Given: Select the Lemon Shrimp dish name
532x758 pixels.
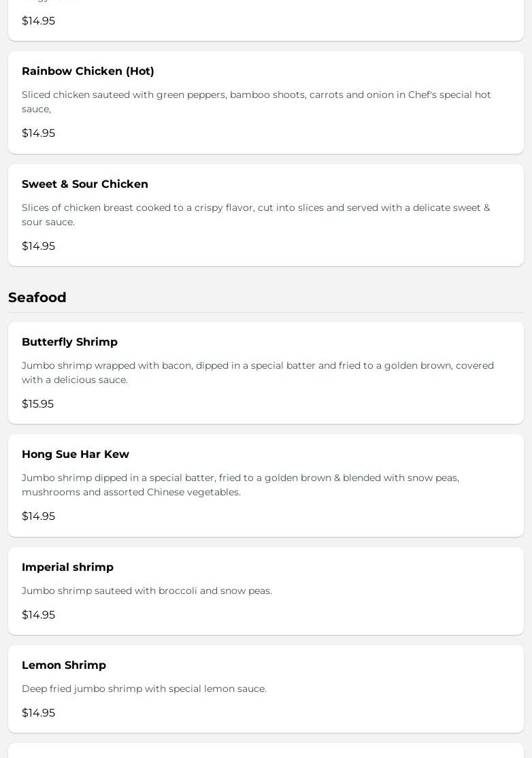Looking at the screenshot, I should tap(64, 665).
